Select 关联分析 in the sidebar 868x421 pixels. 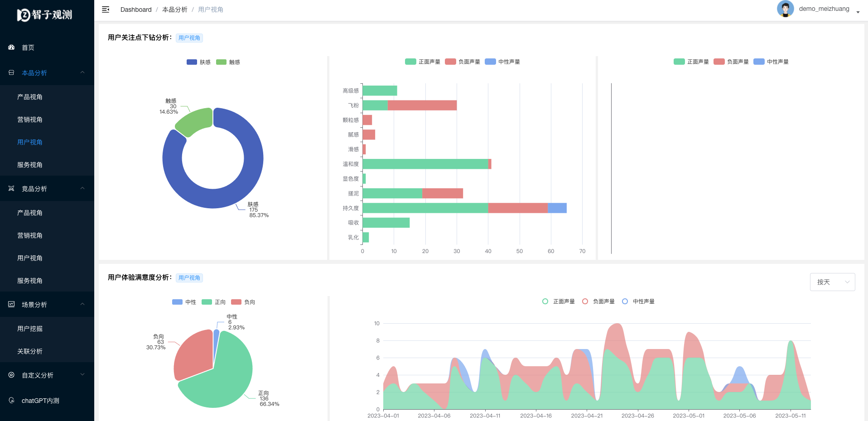[x=30, y=351]
